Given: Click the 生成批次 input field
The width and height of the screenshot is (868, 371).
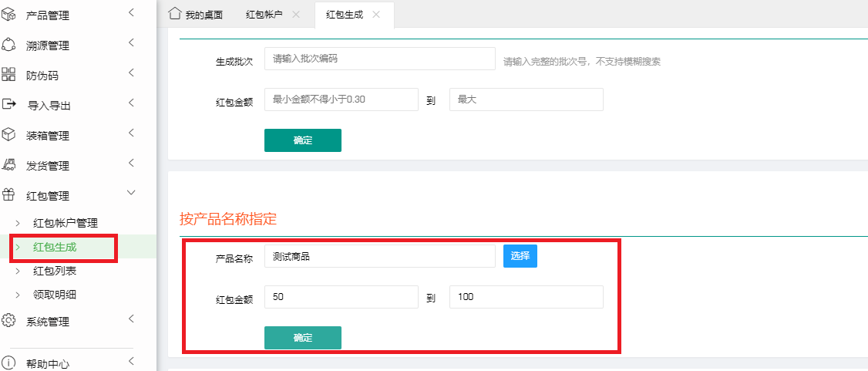Looking at the screenshot, I should [379, 59].
